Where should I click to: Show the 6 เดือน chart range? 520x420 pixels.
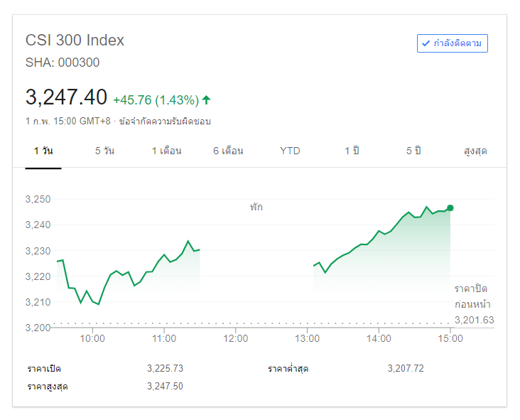(228, 151)
